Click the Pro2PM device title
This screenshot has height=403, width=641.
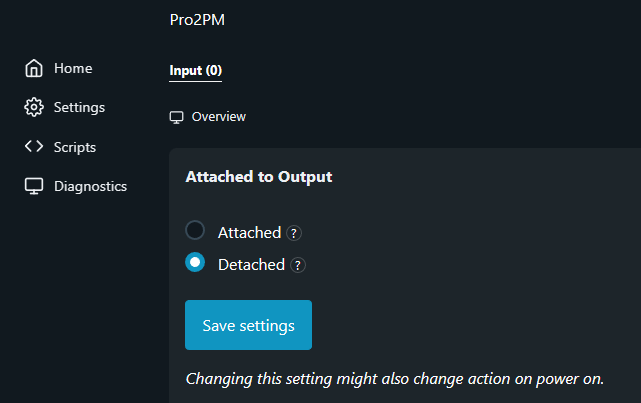(x=198, y=20)
